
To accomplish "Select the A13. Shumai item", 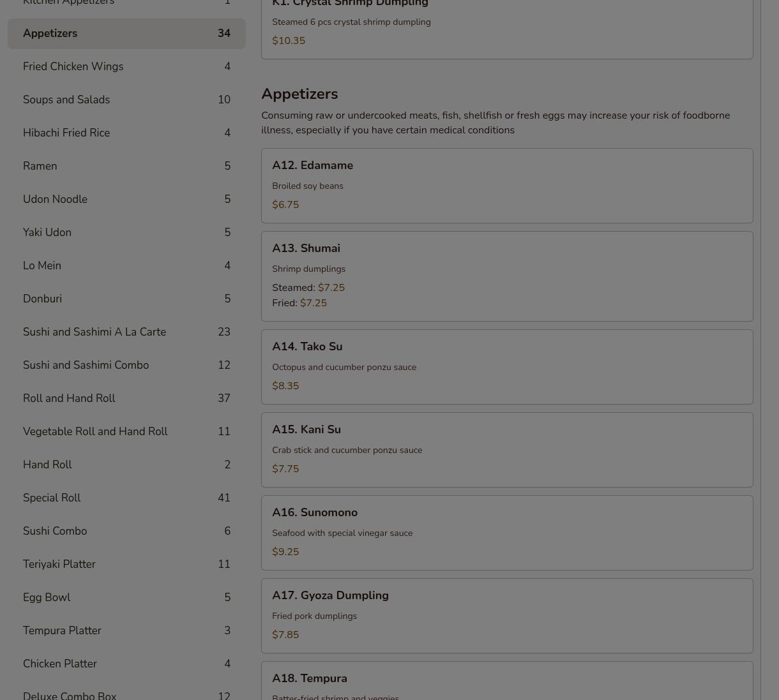I will (x=507, y=276).
